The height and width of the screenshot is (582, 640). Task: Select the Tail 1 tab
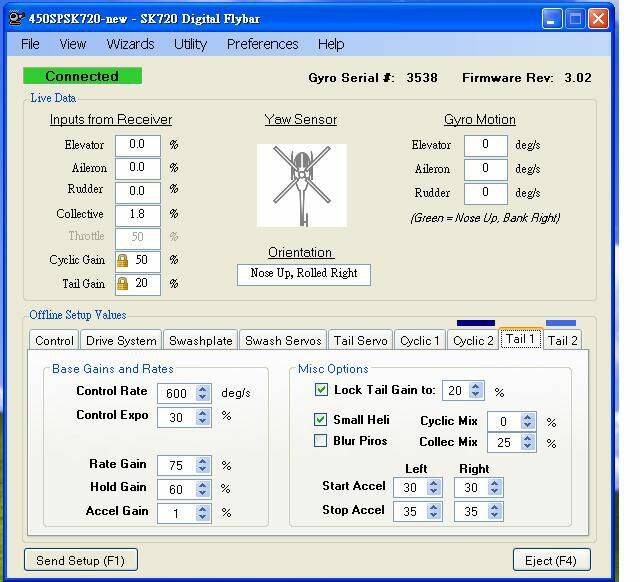[520, 339]
